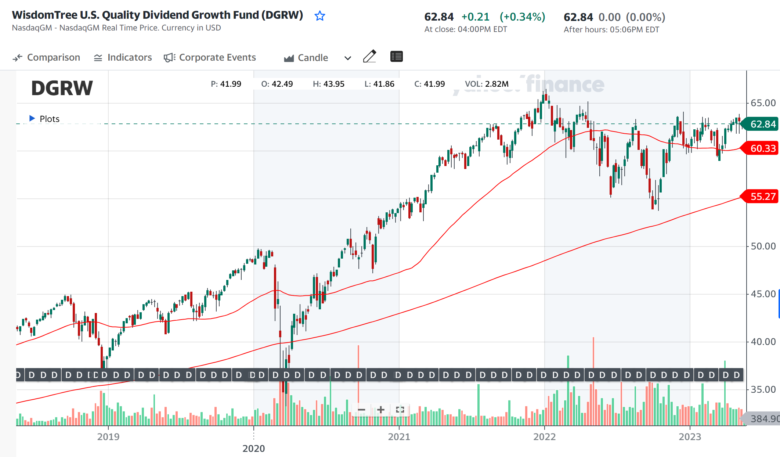Click the fullscreen chart icon
Screen dimensions: 780x457
(x=399, y=410)
